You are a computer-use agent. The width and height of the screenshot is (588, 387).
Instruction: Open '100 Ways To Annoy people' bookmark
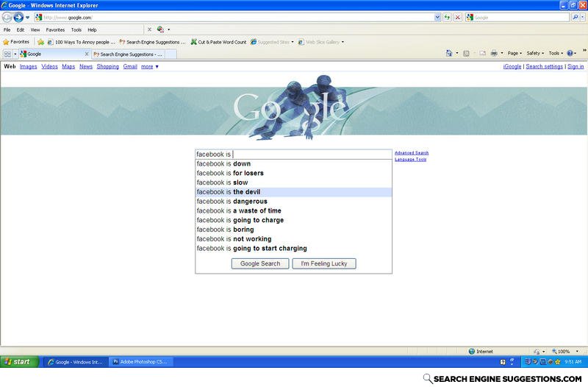click(82, 42)
